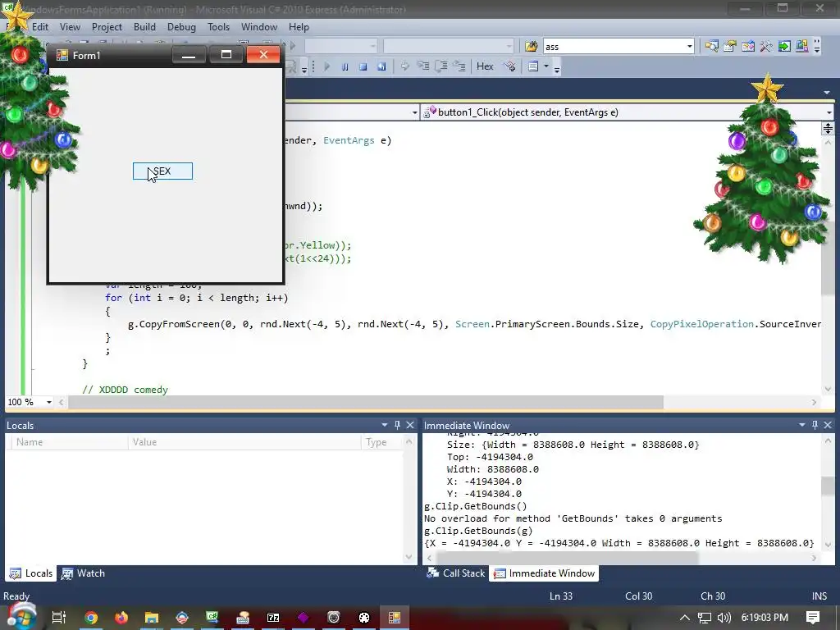Open Locals panel window position dropdown
The width and height of the screenshot is (840, 630).
click(x=384, y=425)
